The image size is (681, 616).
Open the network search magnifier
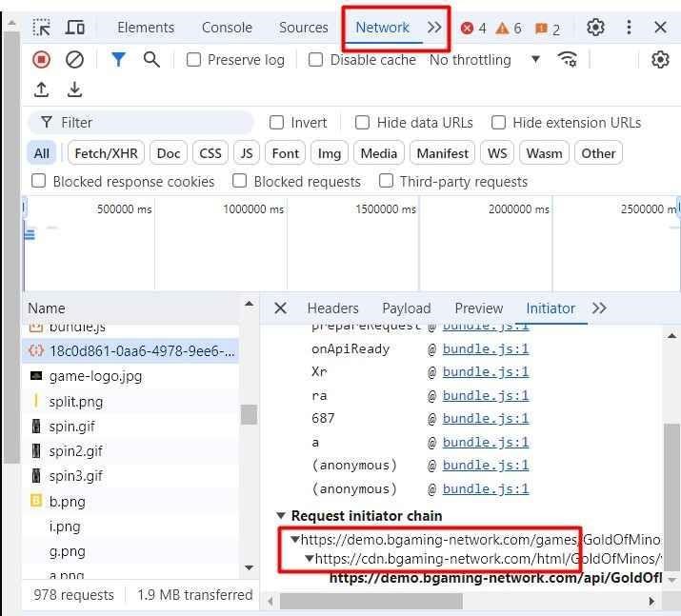151,60
